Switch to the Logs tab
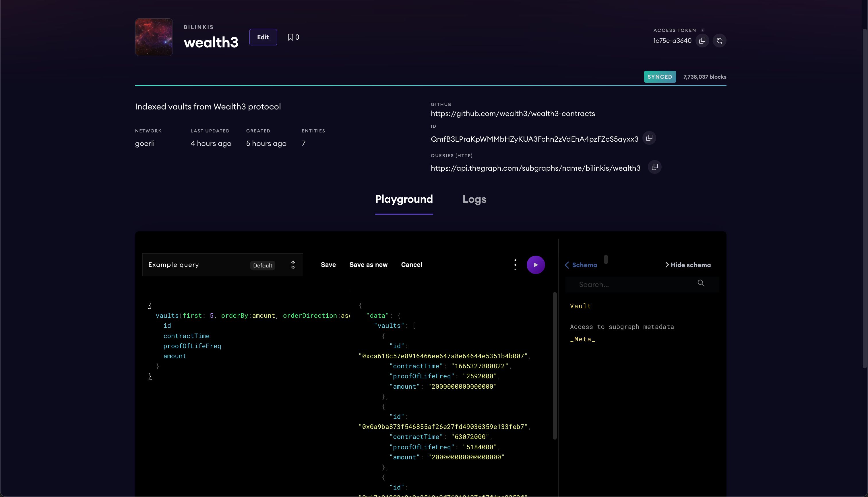 [x=474, y=199]
